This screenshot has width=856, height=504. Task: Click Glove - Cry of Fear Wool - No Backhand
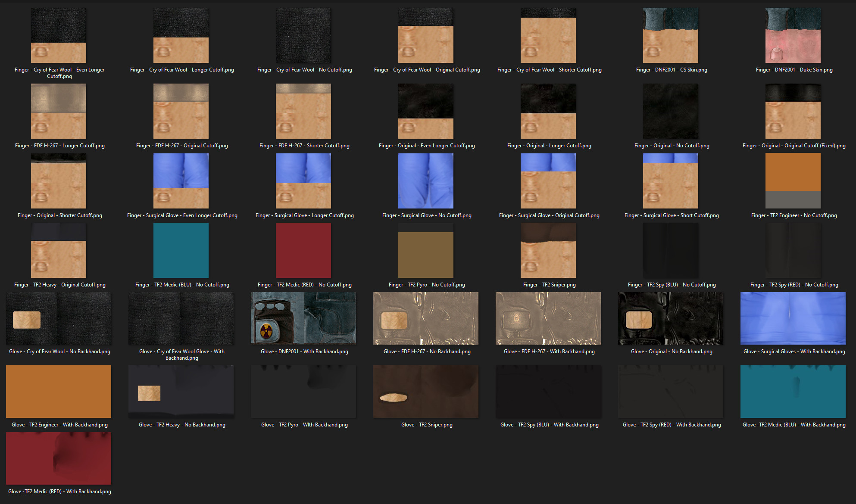pyautogui.click(x=59, y=318)
